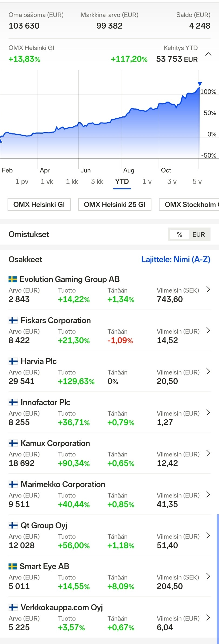Open Fiskars Corporation details arrow
Screen dimensions: 219x644
click(208, 330)
